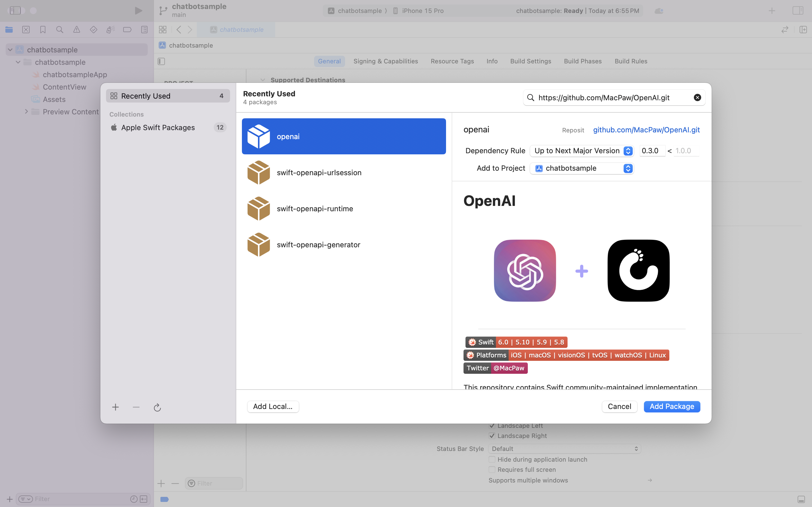The height and width of the screenshot is (507, 812).
Task: Click the refresh packages button
Action: click(x=157, y=407)
